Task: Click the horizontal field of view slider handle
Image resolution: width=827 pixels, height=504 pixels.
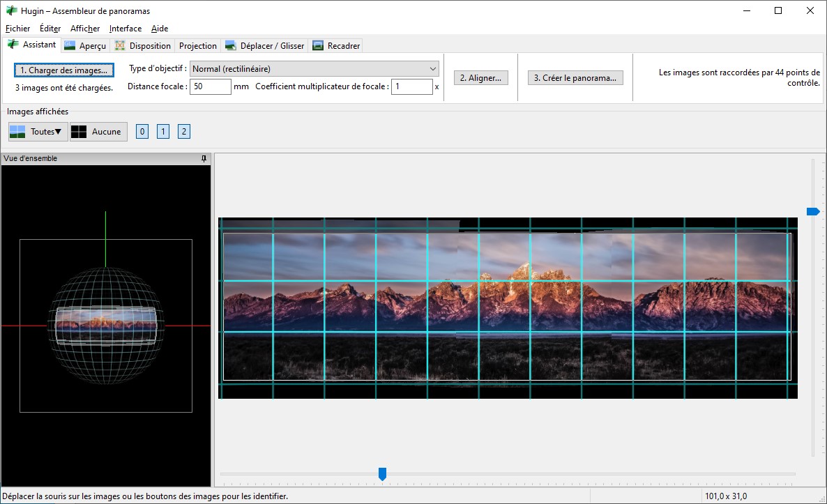Action: [382, 474]
